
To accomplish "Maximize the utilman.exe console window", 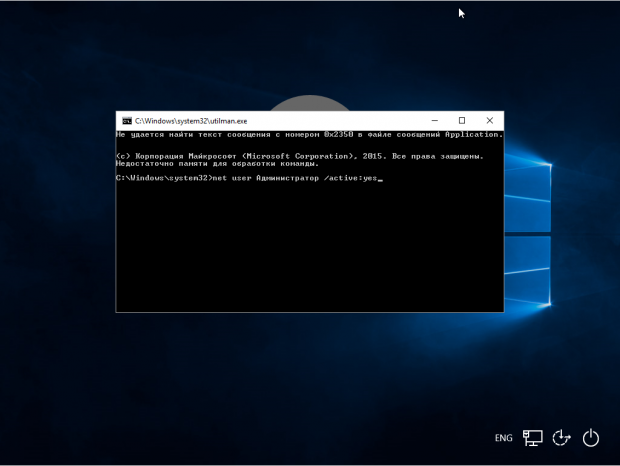I will (462, 121).
